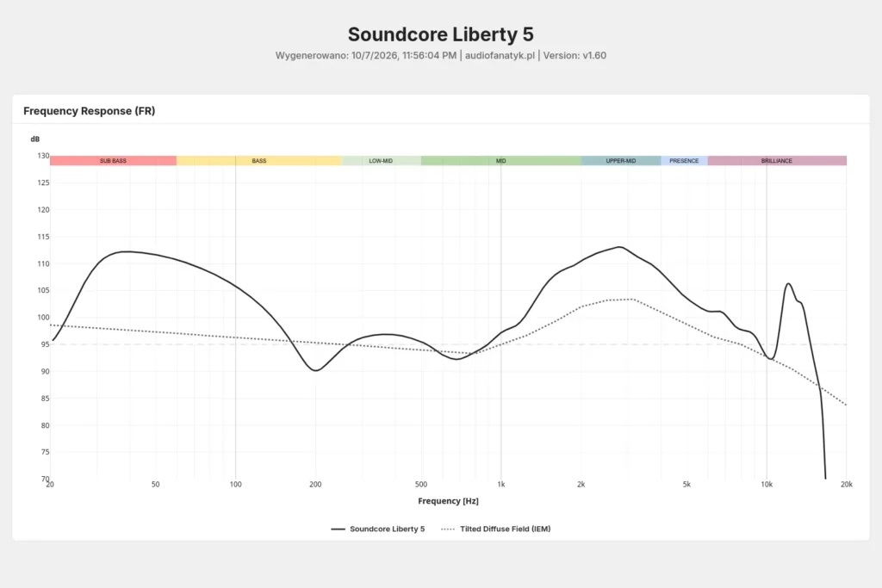Screen dimensions: 882x588
Task: Click the SUB BASS band label
Action: point(113,161)
